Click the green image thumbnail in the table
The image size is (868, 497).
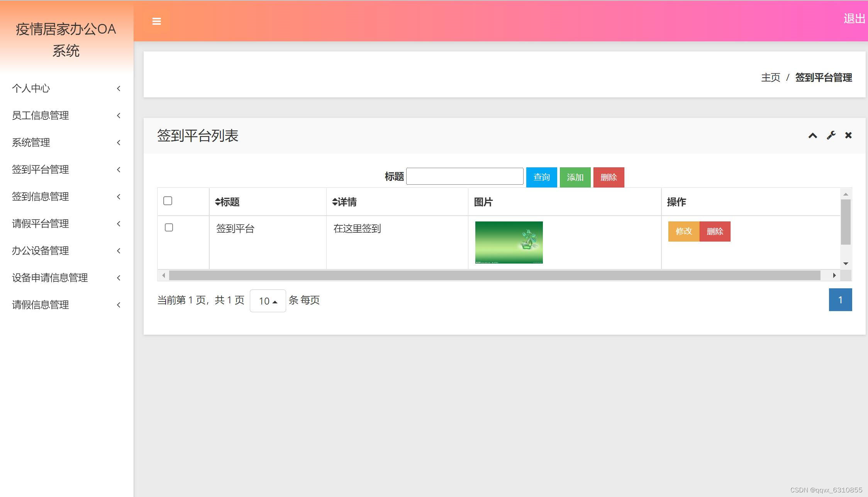509,242
